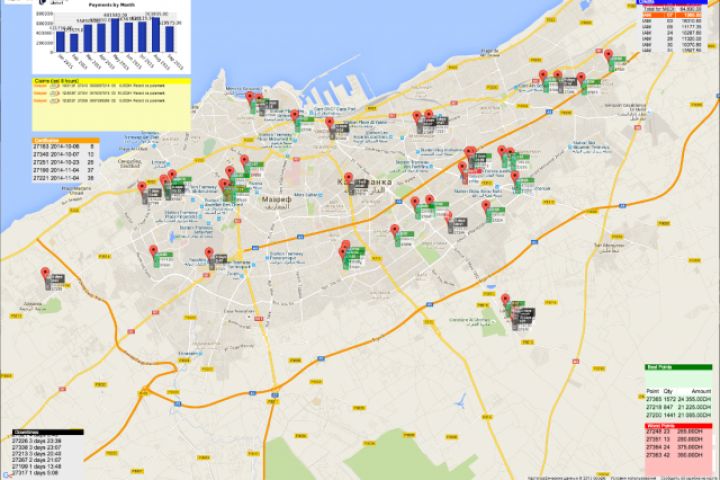The height and width of the screenshot is (480, 720).
Task: Select certificate row 27190 2014-11-04
Action: coord(64,170)
